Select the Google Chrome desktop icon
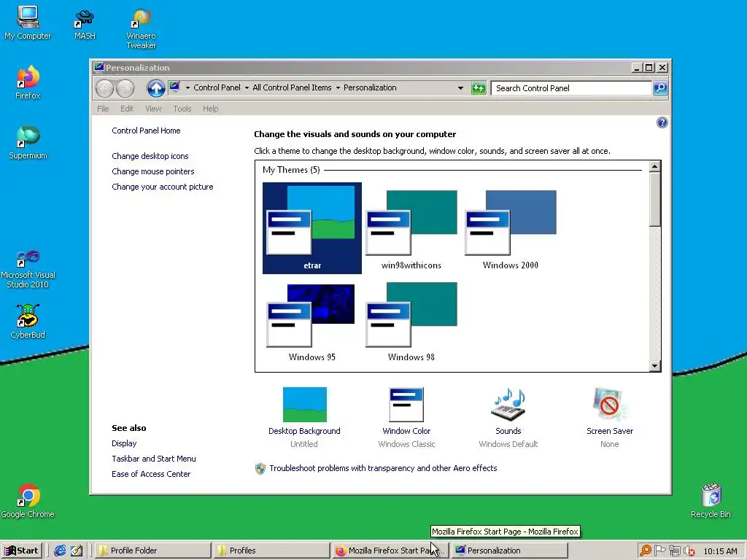The width and height of the screenshot is (747, 560). 28,501
